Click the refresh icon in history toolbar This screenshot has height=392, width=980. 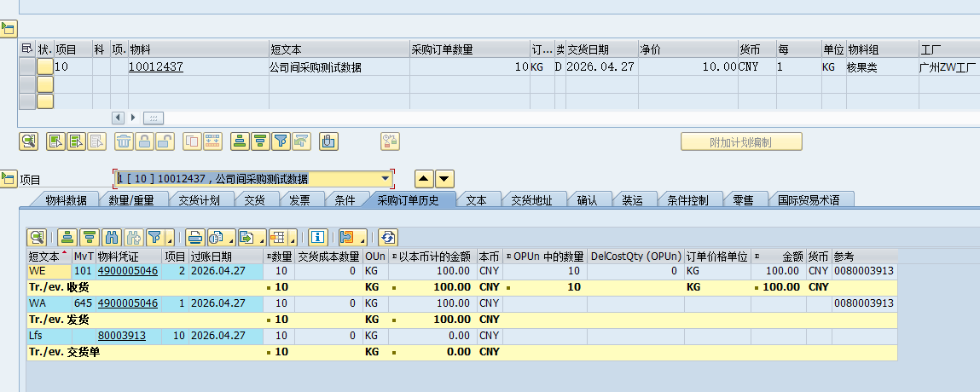tap(388, 237)
